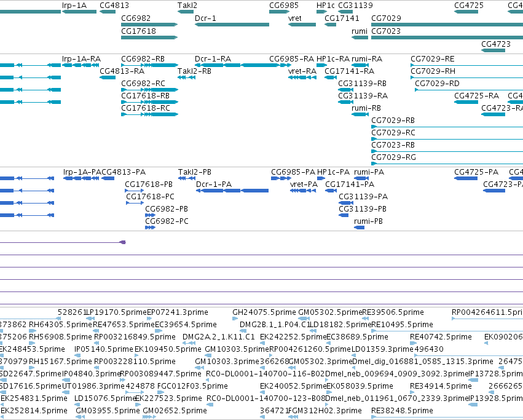The image size is (523, 420).
Task: Select the EST label "RE34914.5prime"
Action: coord(441,386)
